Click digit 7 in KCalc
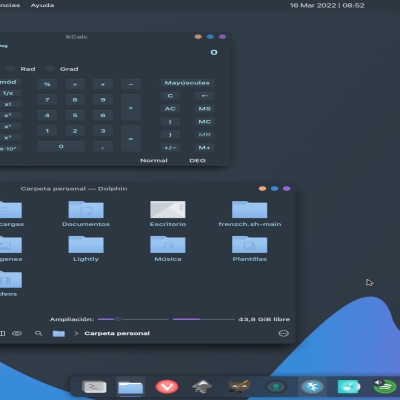400x400 pixels. (x=47, y=100)
